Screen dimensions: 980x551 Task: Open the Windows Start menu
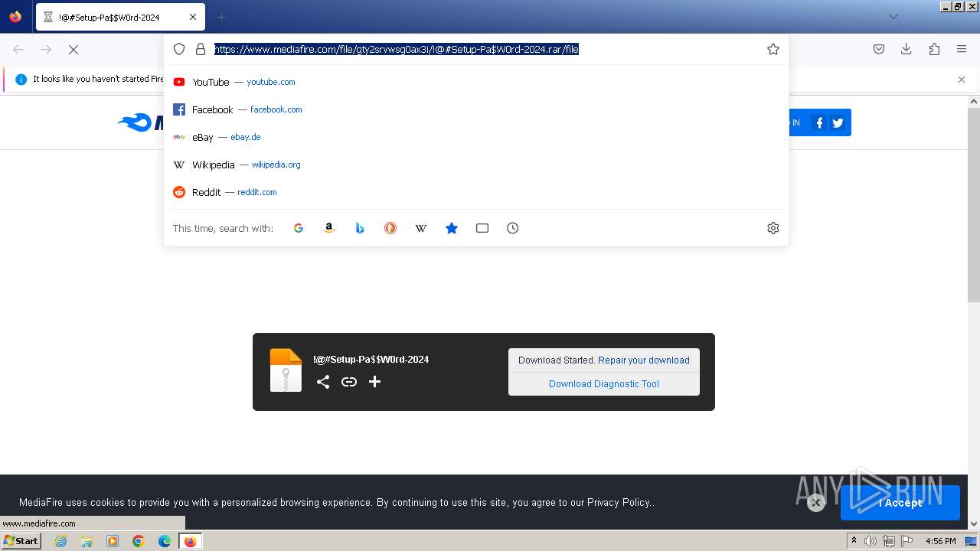[21, 541]
